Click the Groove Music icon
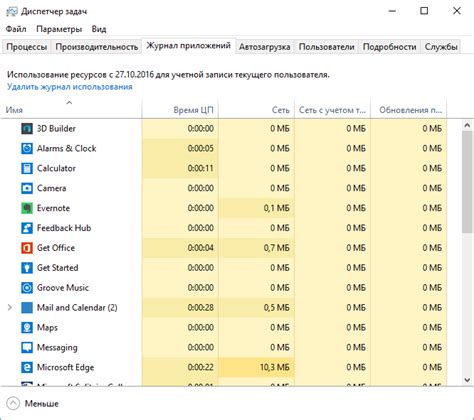Viewport: 474px width, 420px height. pos(27,288)
